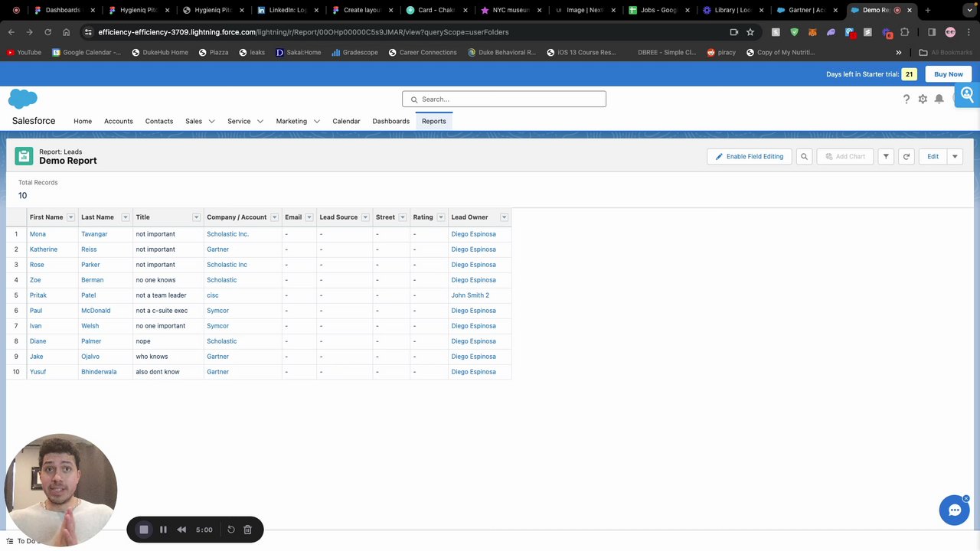Click the Salesforce search field
980x551 pixels.
[504, 99]
